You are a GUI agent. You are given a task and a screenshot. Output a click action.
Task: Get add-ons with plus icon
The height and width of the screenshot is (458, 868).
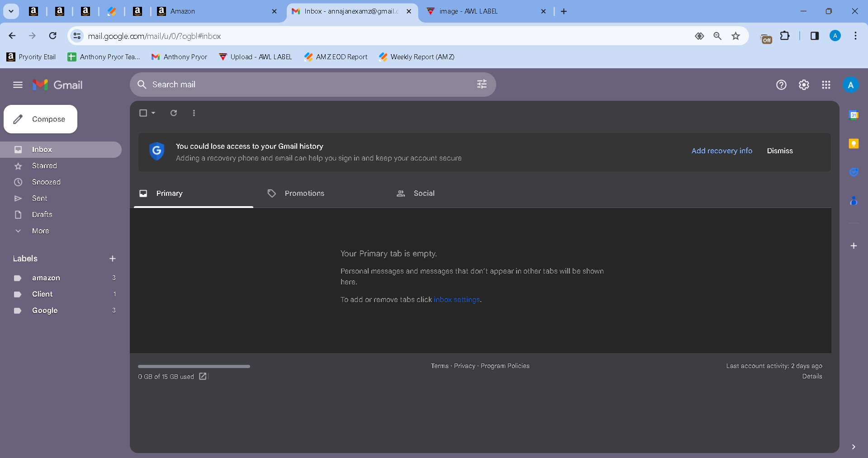coord(854,246)
